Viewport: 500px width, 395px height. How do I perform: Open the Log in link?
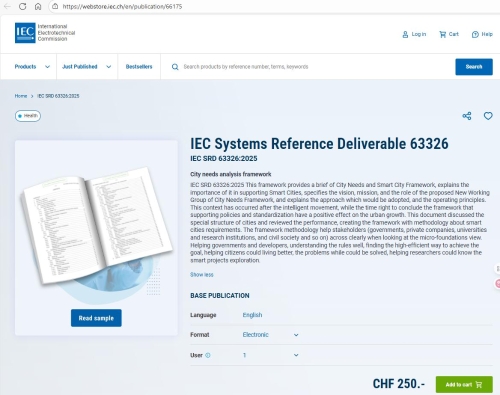point(419,34)
